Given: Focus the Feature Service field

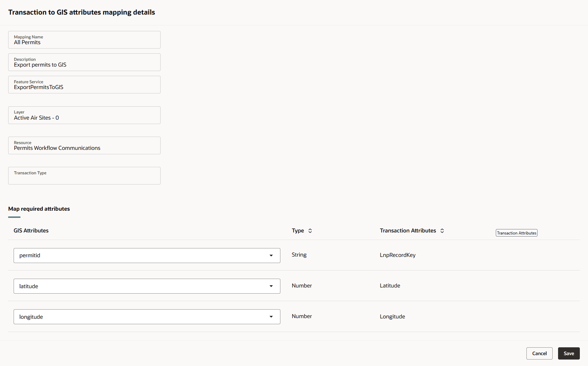Looking at the screenshot, I should (x=84, y=85).
